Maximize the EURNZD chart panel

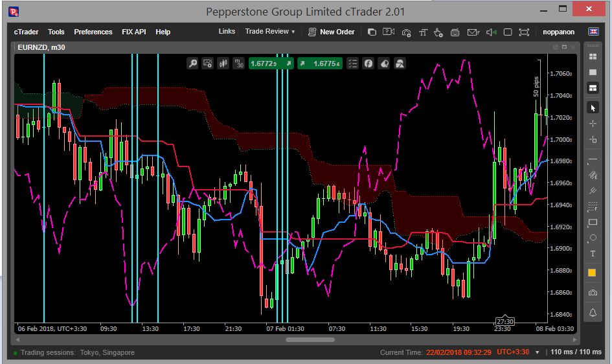coord(564,47)
